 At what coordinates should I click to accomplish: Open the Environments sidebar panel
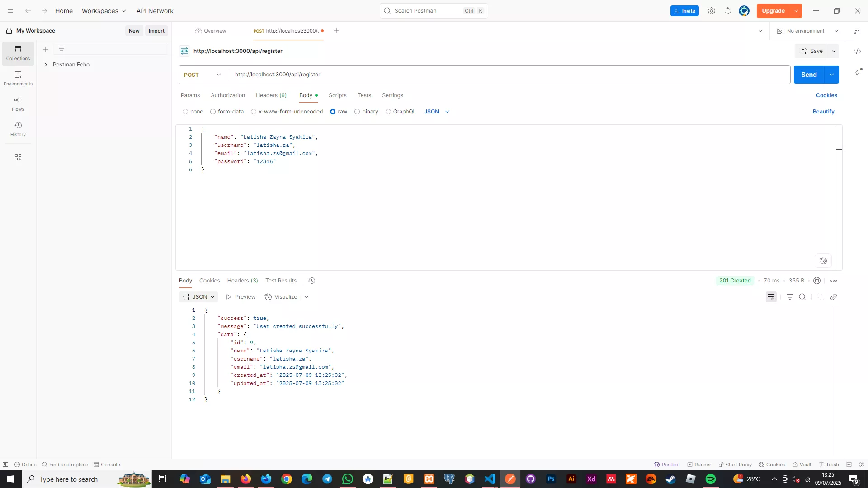point(18,79)
